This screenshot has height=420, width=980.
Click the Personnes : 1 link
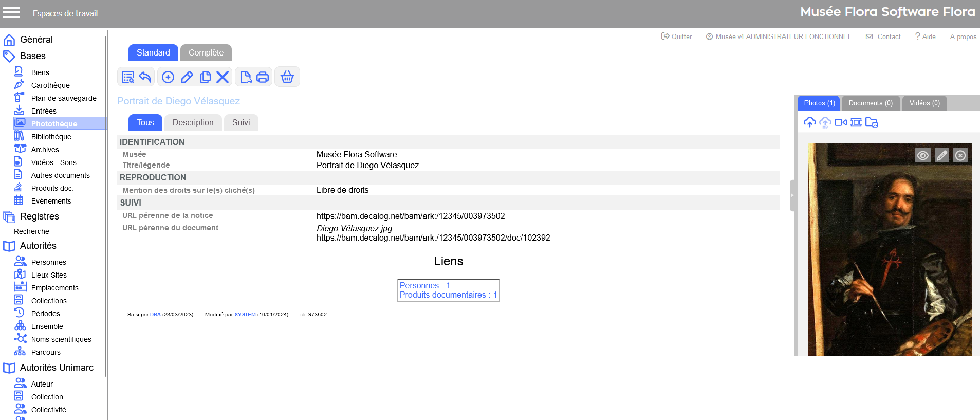(424, 285)
